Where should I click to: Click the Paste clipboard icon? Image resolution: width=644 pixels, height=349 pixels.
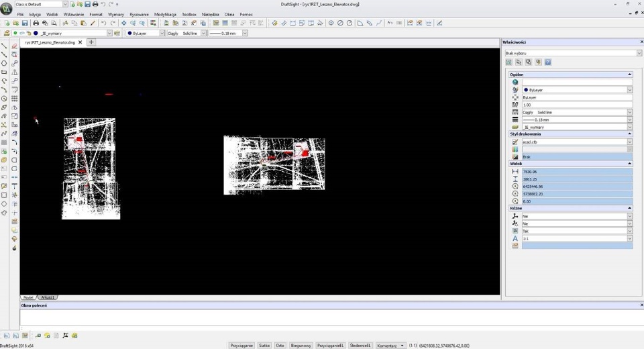(x=83, y=23)
